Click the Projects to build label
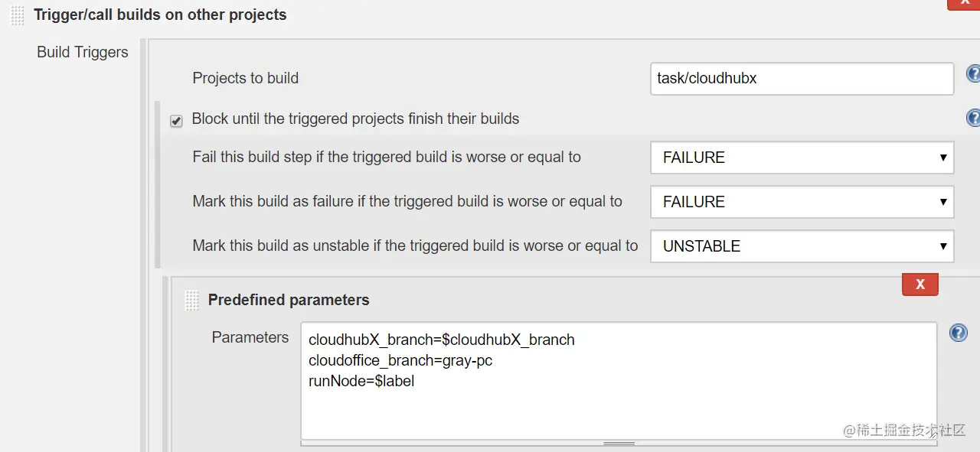980x452 pixels. (245, 78)
